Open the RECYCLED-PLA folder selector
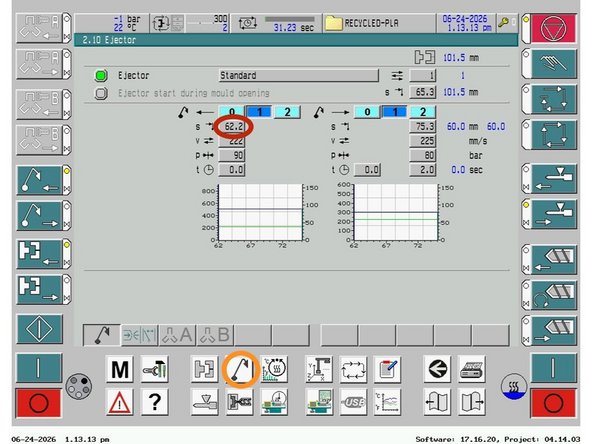 click(379, 23)
